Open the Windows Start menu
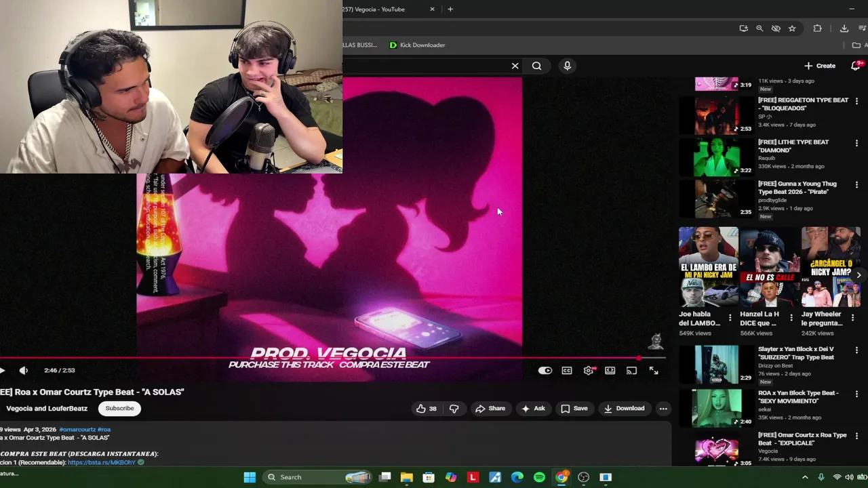The height and width of the screenshot is (488, 868). click(x=250, y=477)
